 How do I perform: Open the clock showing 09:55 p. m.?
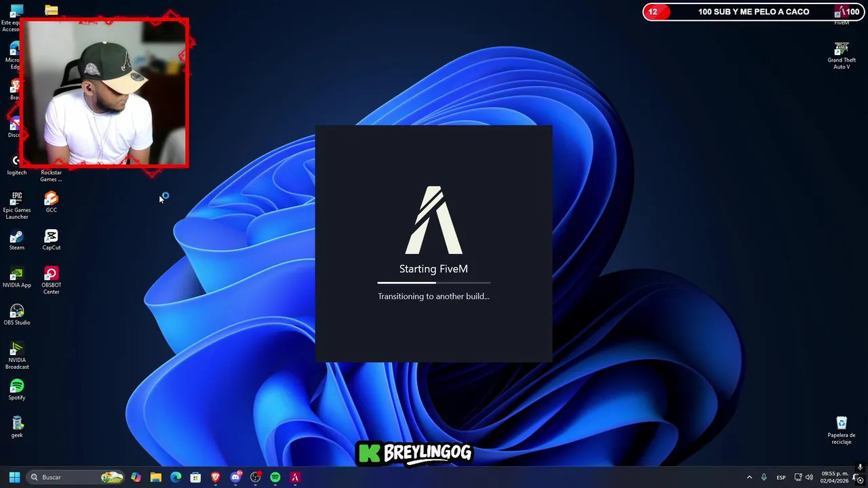[834, 477]
